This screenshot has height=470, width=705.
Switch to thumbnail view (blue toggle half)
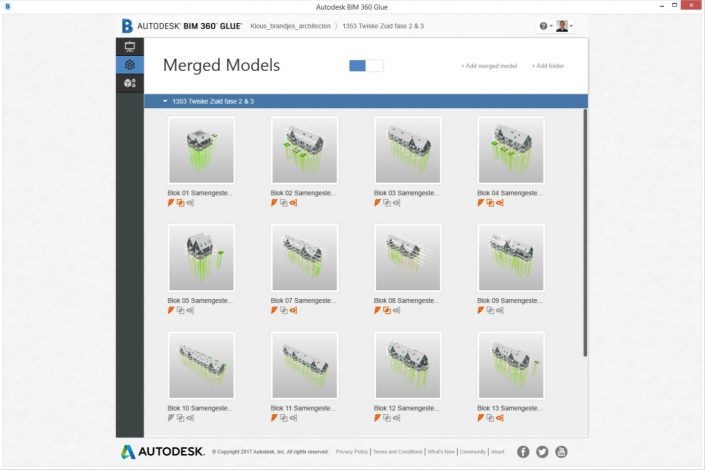pos(357,66)
